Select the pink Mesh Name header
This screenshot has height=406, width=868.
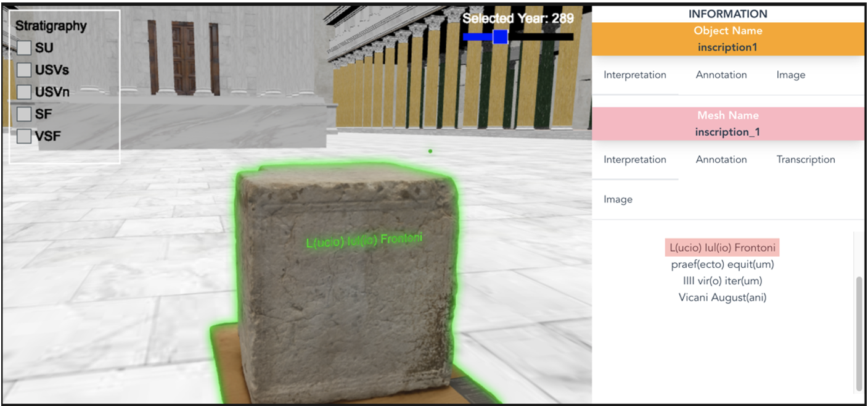coord(728,123)
